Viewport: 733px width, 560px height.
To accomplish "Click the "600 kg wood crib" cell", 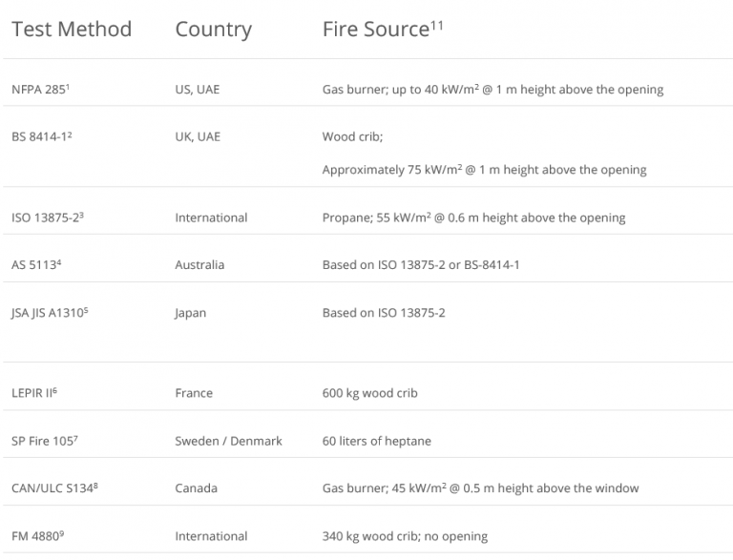I will point(370,393).
